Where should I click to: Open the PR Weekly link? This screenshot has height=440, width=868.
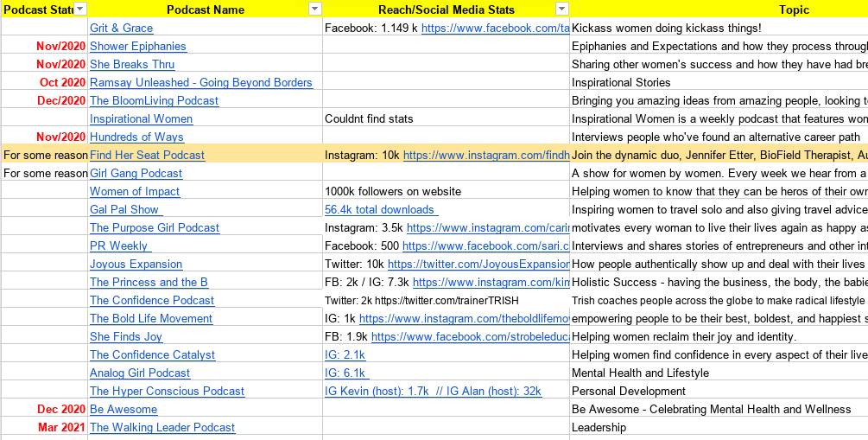(x=121, y=246)
